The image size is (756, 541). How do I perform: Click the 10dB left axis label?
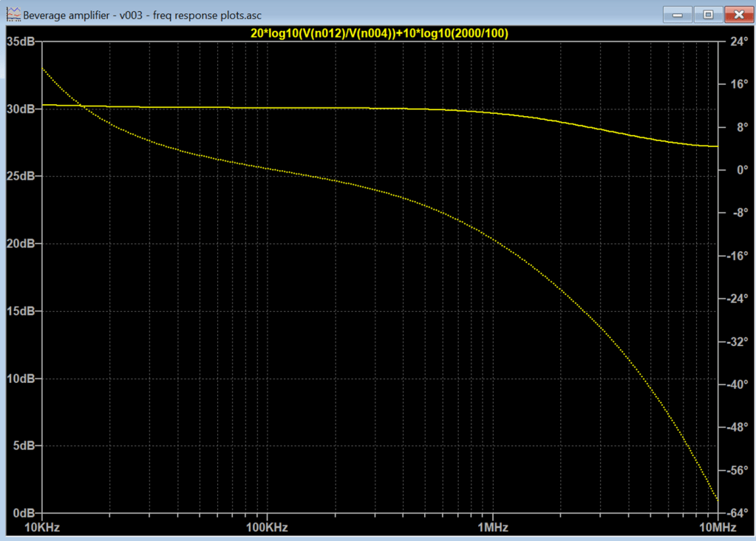21,378
